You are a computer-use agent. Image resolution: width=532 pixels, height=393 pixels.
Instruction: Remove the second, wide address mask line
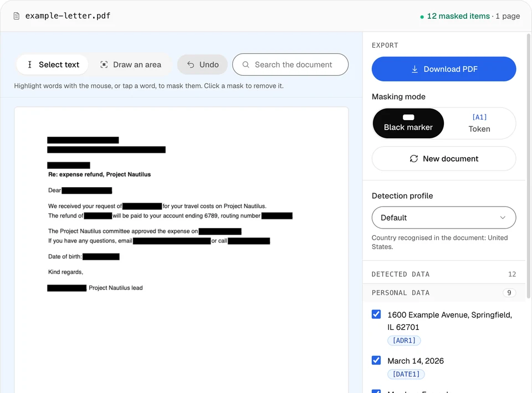[x=106, y=149]
